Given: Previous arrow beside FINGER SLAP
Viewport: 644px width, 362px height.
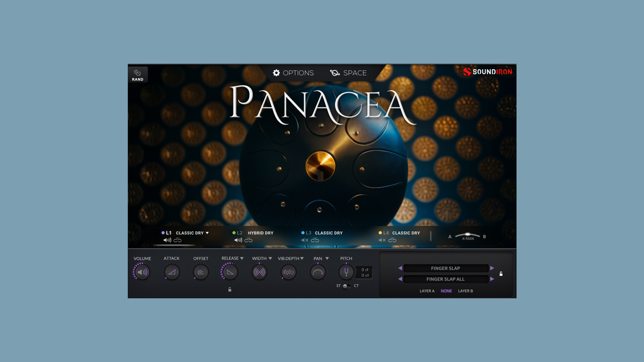Looking at the screenshot, I should (x=400, y=268).
